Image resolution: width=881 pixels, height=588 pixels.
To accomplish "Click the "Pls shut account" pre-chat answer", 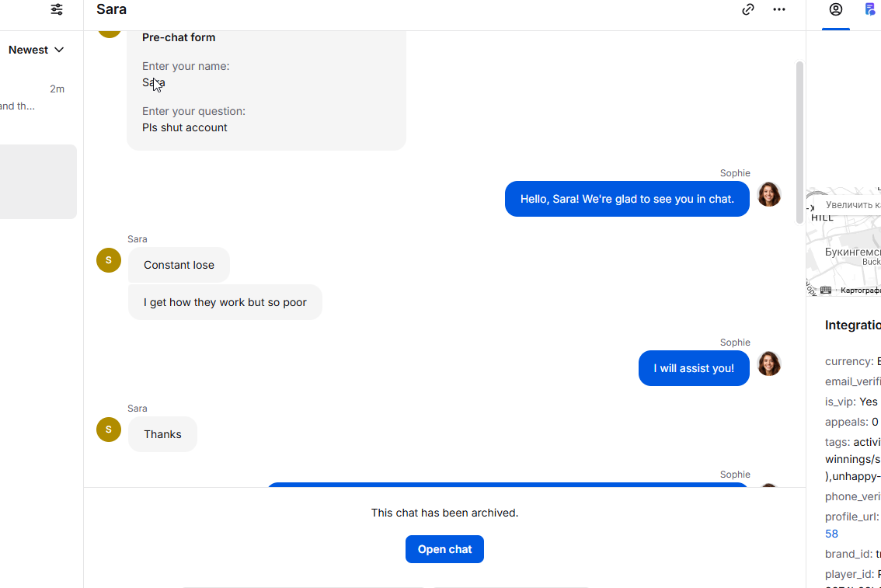I will pyautogui.click(x=185, y=127).
